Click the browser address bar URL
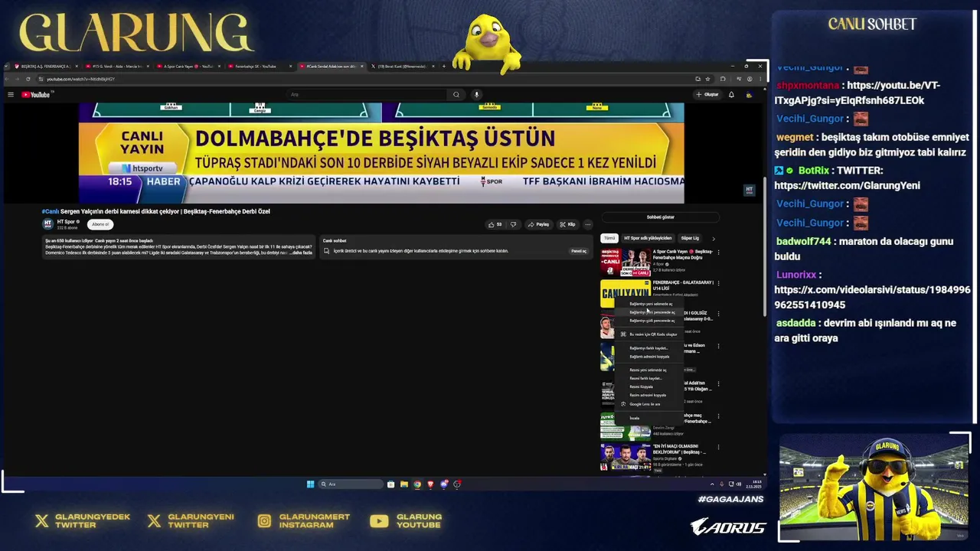Screen dimensions: 980x551 coord(80,79)
